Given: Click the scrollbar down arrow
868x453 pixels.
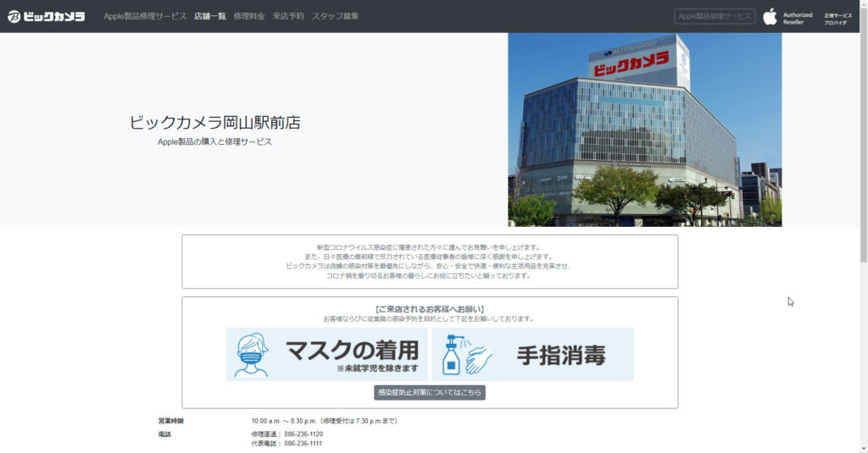Looking at the screenshot, I should click(864, 449).
